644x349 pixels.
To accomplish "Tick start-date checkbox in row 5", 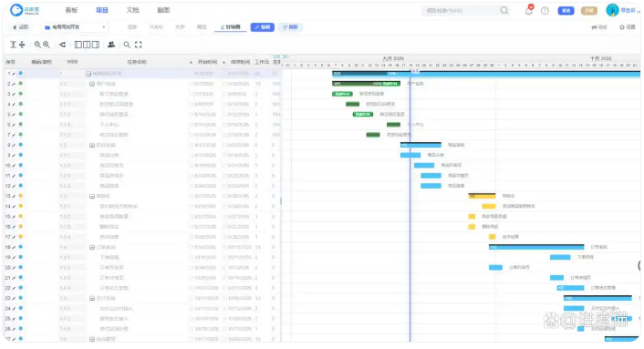I will [192, 115].
